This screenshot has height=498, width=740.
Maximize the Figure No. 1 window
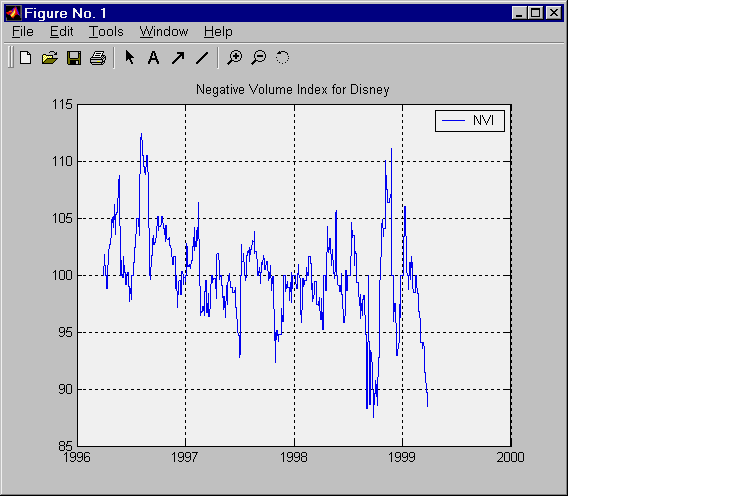click(x=536, y=13)
